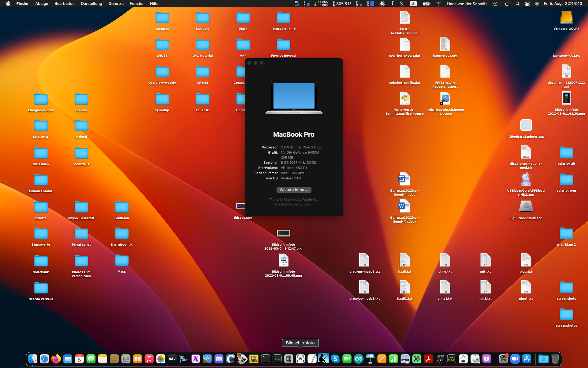This screenshot has width=588, height=368.
Task: Open Adobe Acrobat in the dock
Action: click(428, 359)
